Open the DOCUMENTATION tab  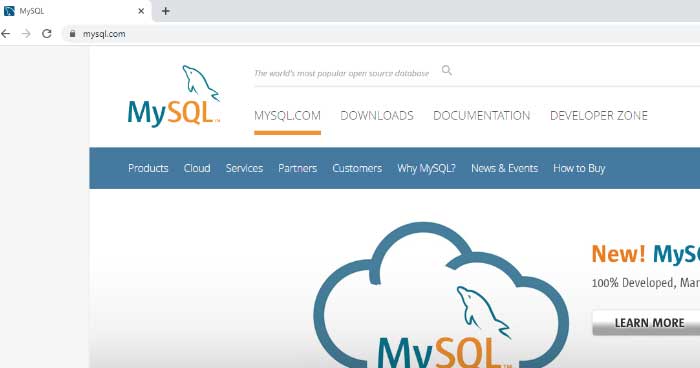coord(482,116)
